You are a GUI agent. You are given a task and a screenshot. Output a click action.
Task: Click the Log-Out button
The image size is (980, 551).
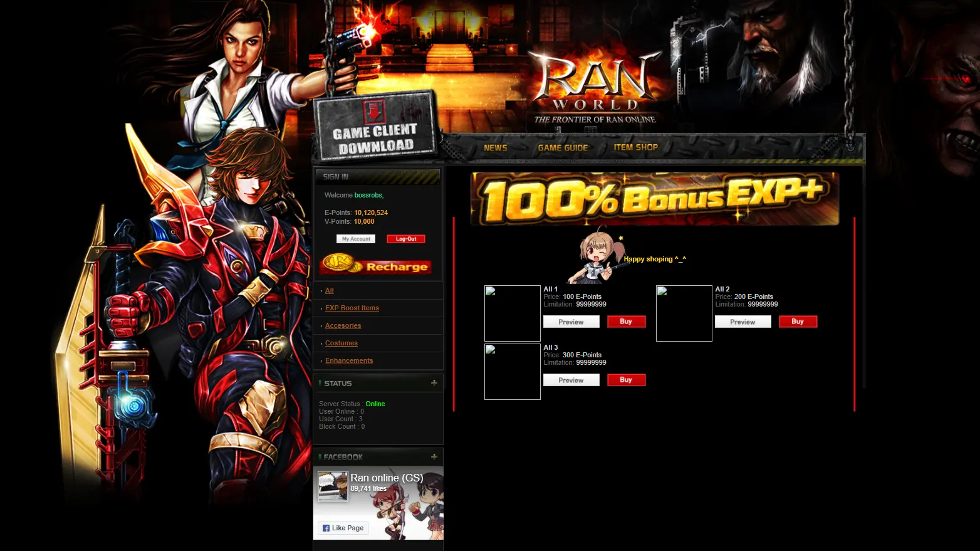point(406,239)
